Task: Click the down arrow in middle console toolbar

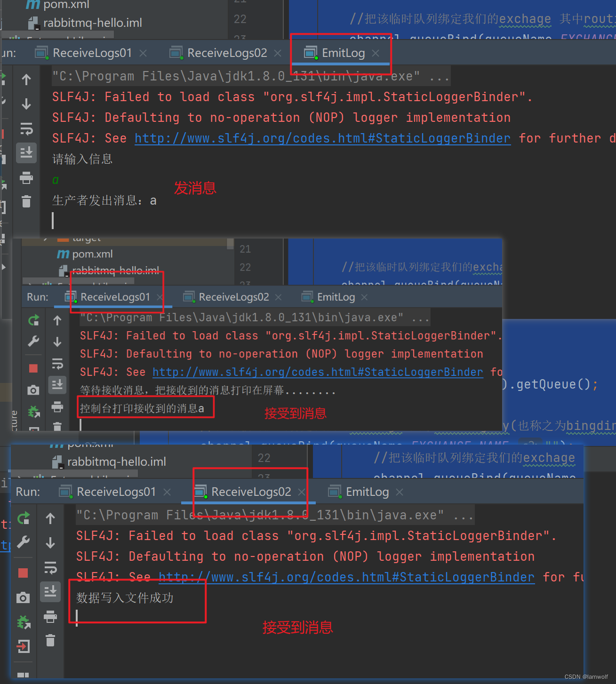Action: (x=57, y=342)
